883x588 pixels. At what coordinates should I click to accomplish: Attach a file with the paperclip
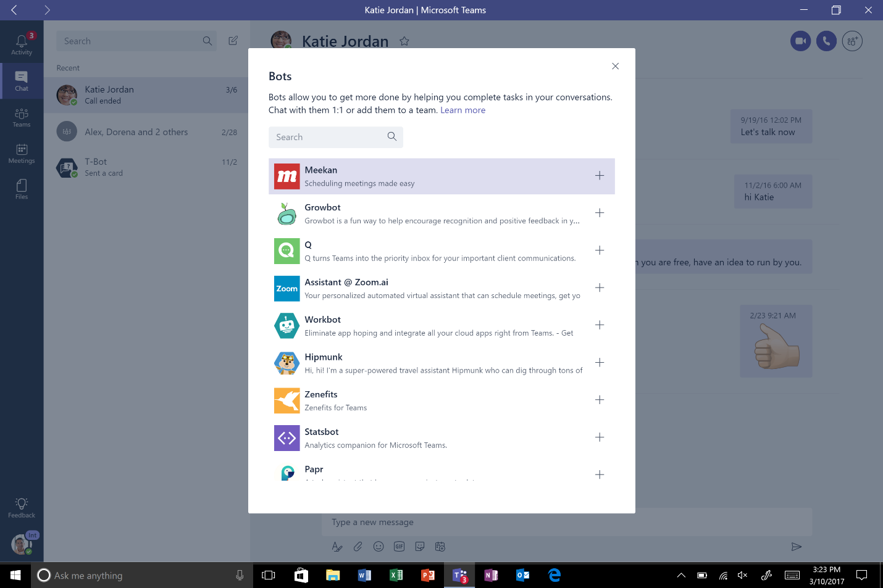tap(358, 546)
